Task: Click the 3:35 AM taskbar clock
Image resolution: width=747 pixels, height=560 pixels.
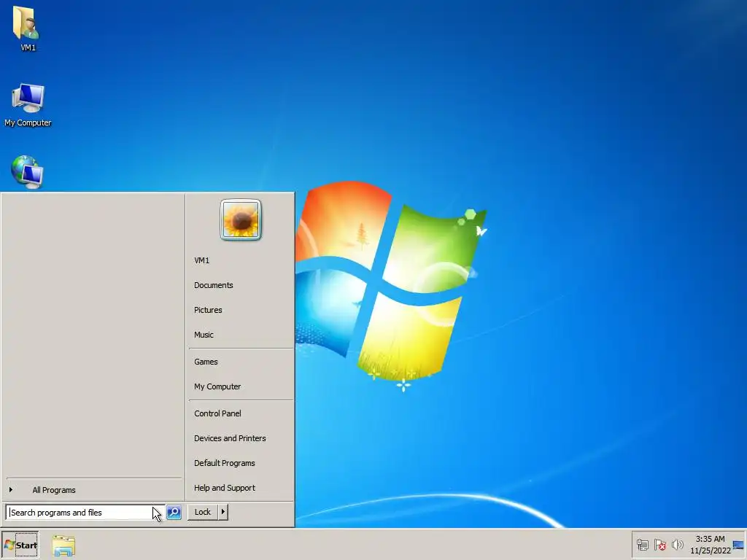Action: (711, 545)
